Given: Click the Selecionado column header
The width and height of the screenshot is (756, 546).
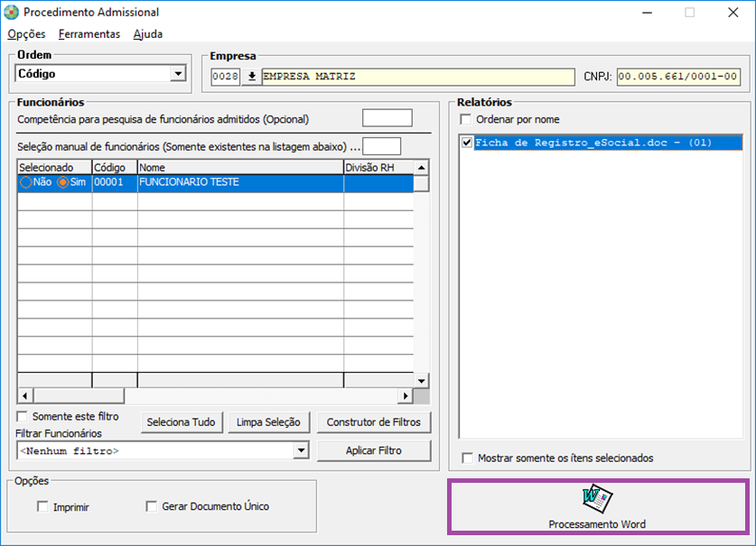Looking at the screenshot, I should tap(54, 168).
